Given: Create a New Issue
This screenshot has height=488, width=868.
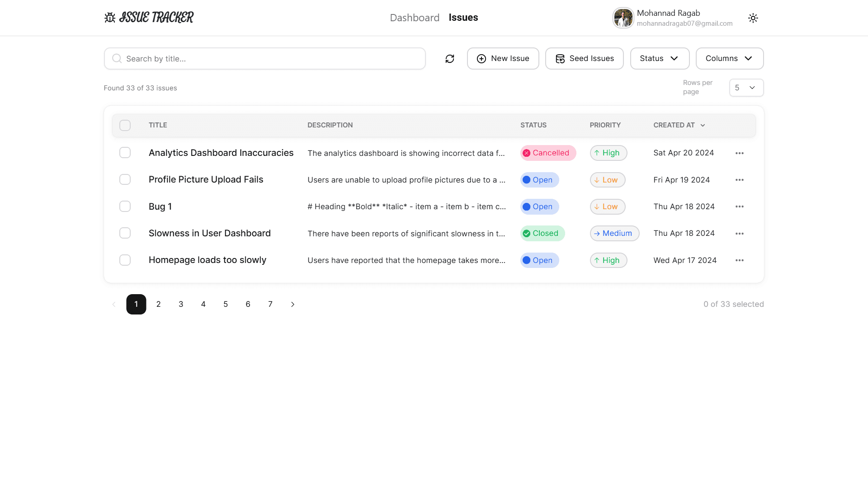Looking at the screenshot, I should tap(503, 59).
